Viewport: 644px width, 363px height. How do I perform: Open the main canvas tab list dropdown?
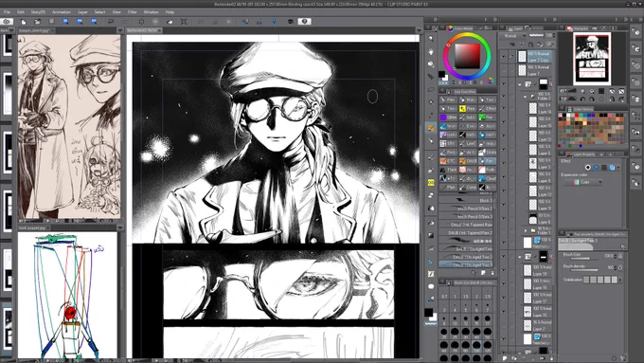(x=419, y=30)
